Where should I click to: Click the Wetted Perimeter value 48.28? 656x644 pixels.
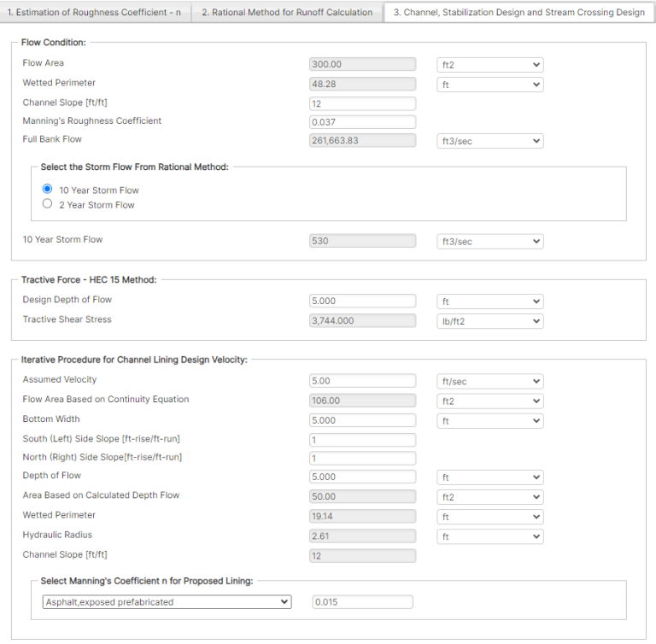pos(363,84)
